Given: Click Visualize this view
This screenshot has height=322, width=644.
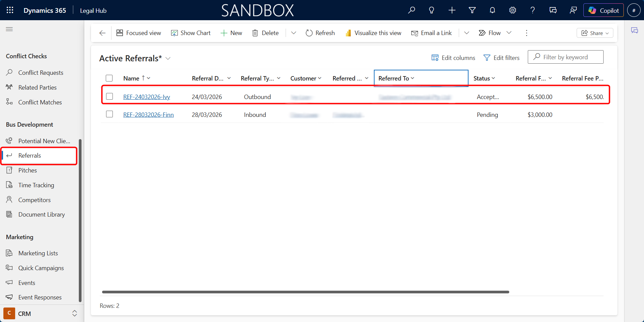Looking at the screenshot, I should (x=373, y=33).
